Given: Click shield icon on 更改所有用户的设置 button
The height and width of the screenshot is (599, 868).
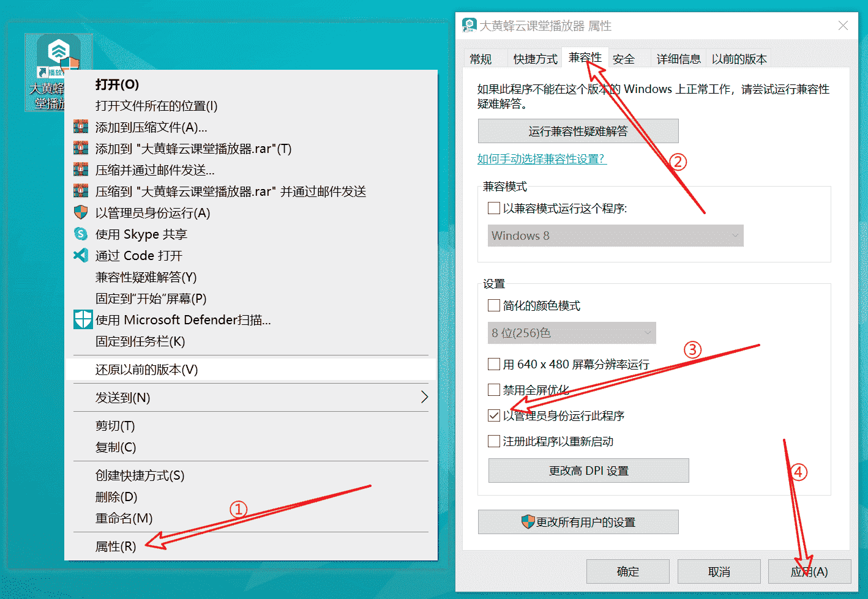Looking at the screenshot, I should point(528,522).
